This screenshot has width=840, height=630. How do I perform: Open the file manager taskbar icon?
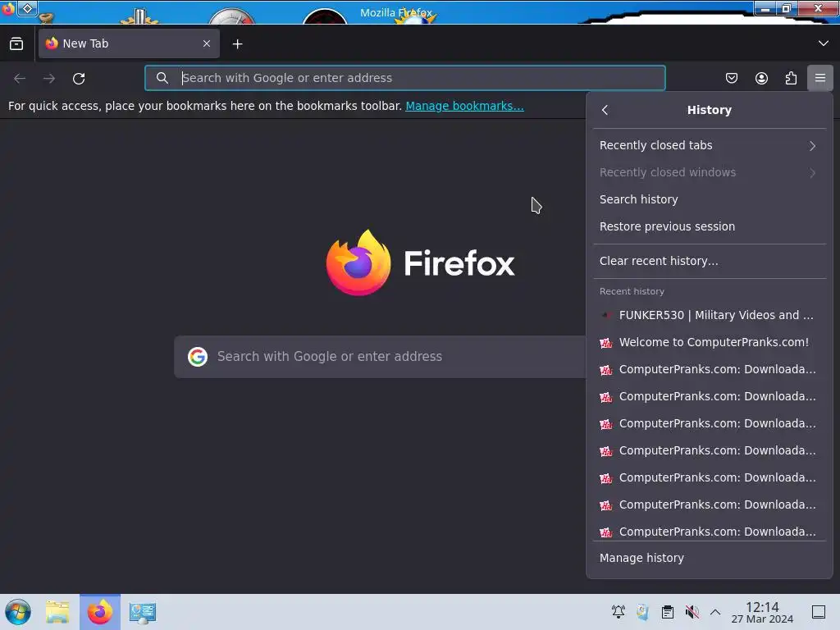pyautogui.click(x=57, y=612)
